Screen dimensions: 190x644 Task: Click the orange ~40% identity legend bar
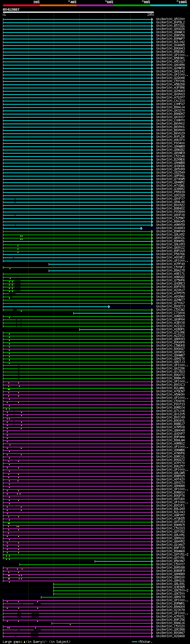58,5
